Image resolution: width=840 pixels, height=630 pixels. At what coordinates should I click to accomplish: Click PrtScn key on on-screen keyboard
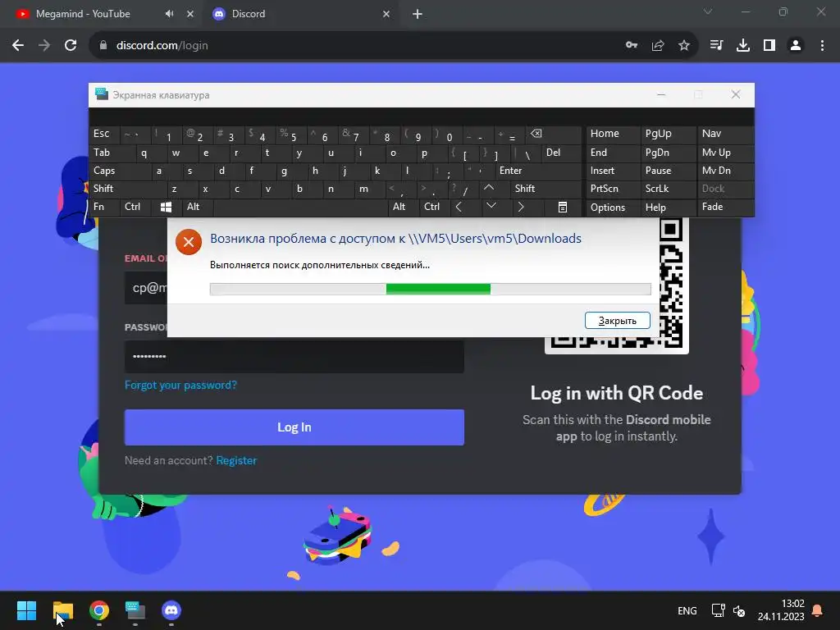click(x=612, y=189)
